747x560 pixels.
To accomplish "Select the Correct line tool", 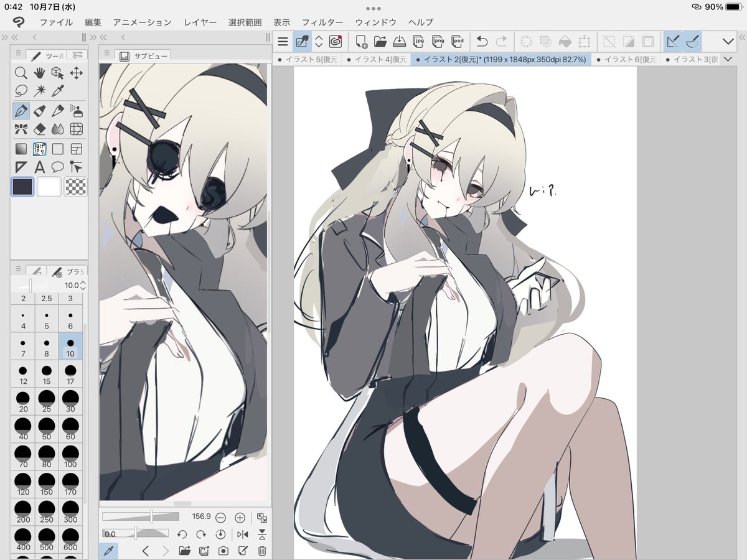I will (77, 167).
